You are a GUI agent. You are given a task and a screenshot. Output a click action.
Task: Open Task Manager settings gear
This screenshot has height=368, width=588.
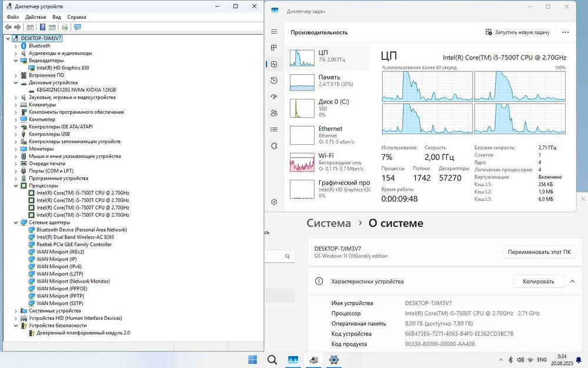click(x=274, y=202)
